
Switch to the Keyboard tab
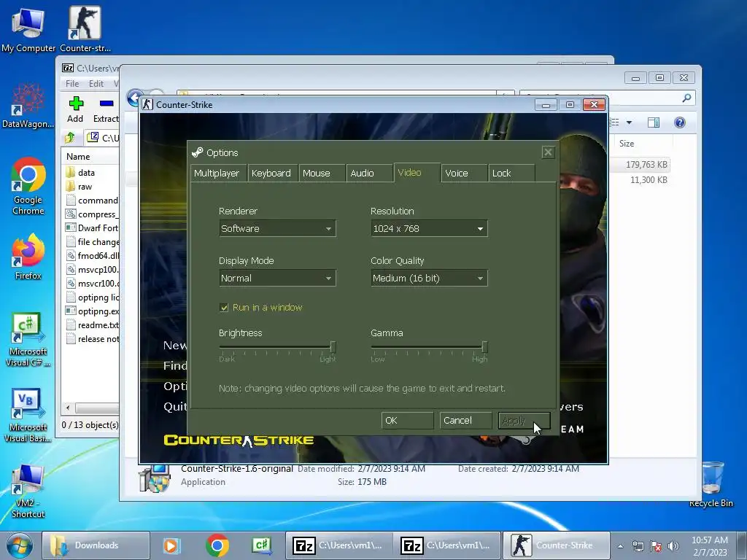click(x=271, y=174)
